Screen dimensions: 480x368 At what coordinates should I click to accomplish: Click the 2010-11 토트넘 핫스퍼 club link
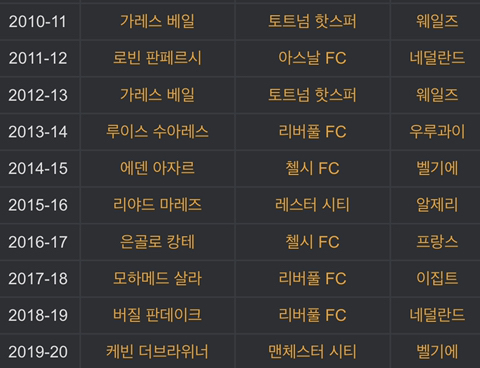tap(312, 21)
